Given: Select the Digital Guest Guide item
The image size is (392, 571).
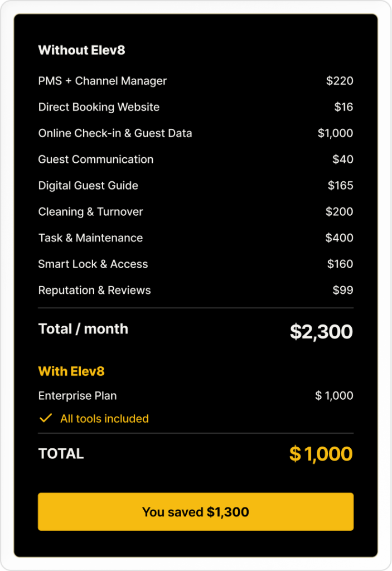Looking at the screenshot, I should 88,186.
